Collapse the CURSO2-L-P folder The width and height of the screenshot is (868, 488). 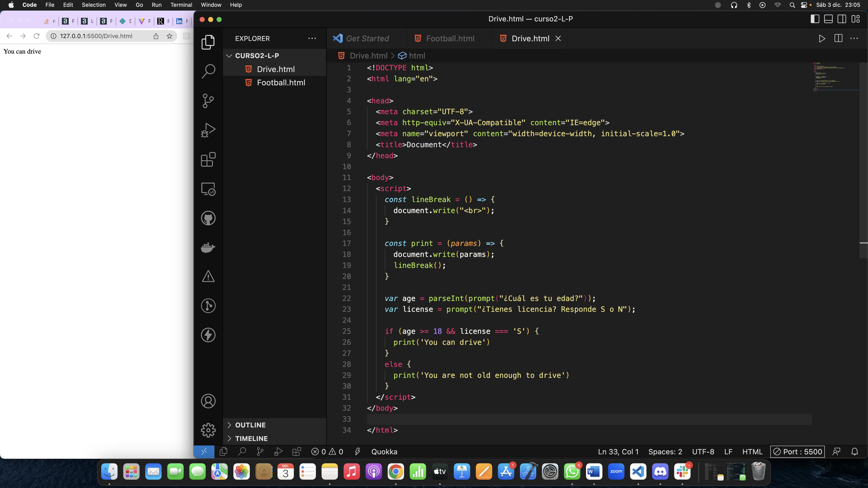click(x=275, y=55)
